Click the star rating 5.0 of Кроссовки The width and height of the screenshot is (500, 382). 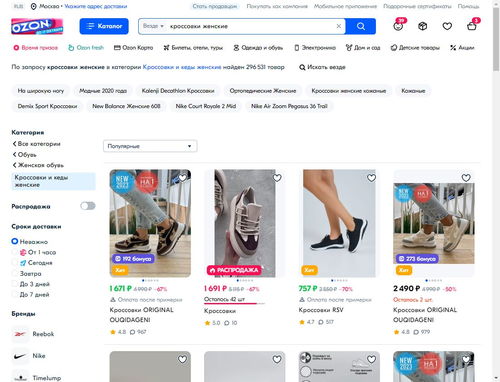212,323
